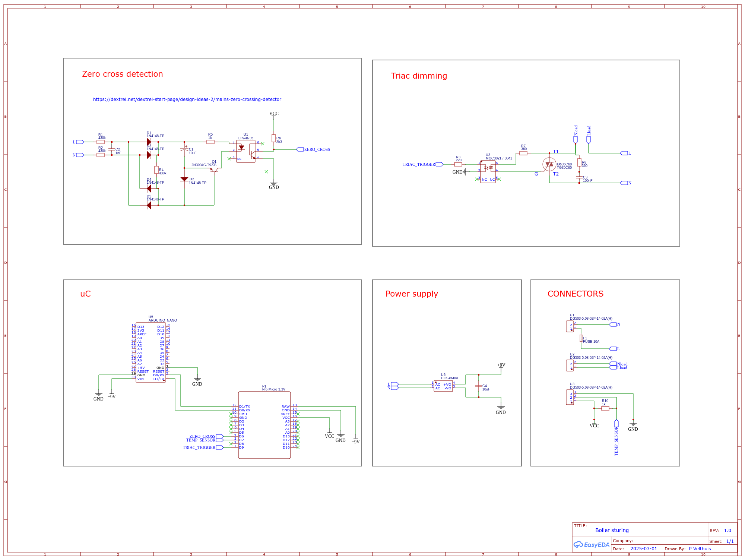Click polarized capacitor C1 10uF
The width and height of the screenshot is (745, 560).
[184, 149]
